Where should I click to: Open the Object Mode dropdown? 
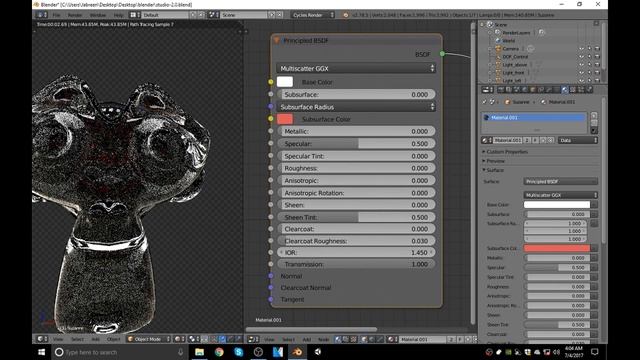(x=149, y=339)
